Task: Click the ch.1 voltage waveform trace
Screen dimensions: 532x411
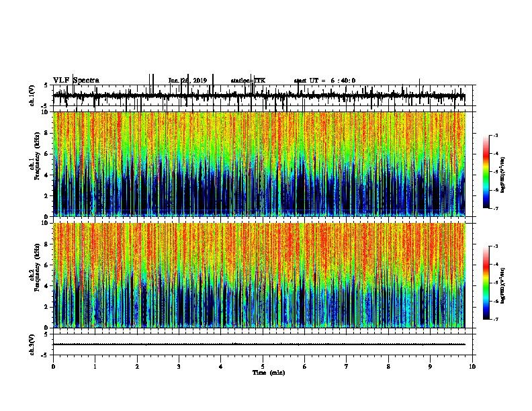Action: 259,96
